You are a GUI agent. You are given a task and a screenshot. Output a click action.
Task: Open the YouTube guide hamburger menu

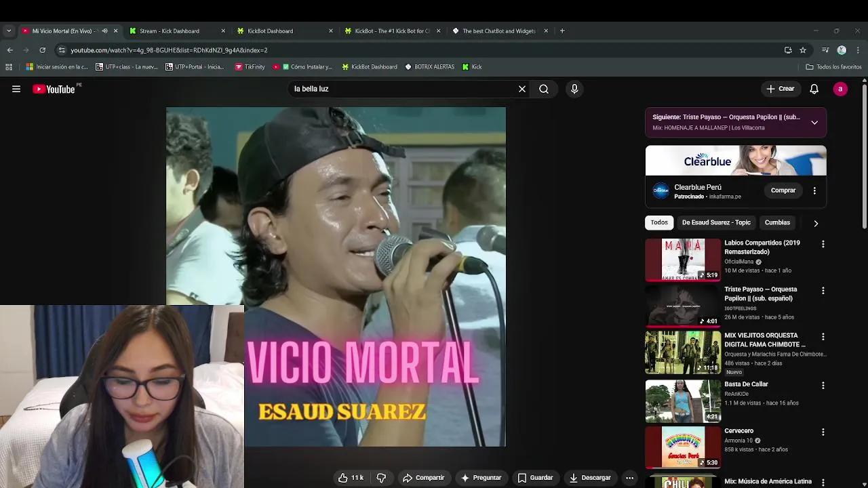[16, 89]
